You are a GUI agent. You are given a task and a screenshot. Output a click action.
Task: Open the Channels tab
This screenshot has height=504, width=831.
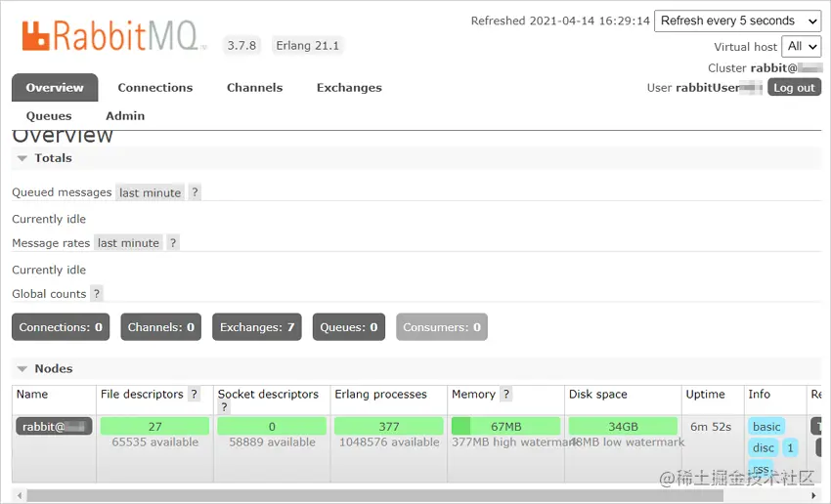click(255, 87)
